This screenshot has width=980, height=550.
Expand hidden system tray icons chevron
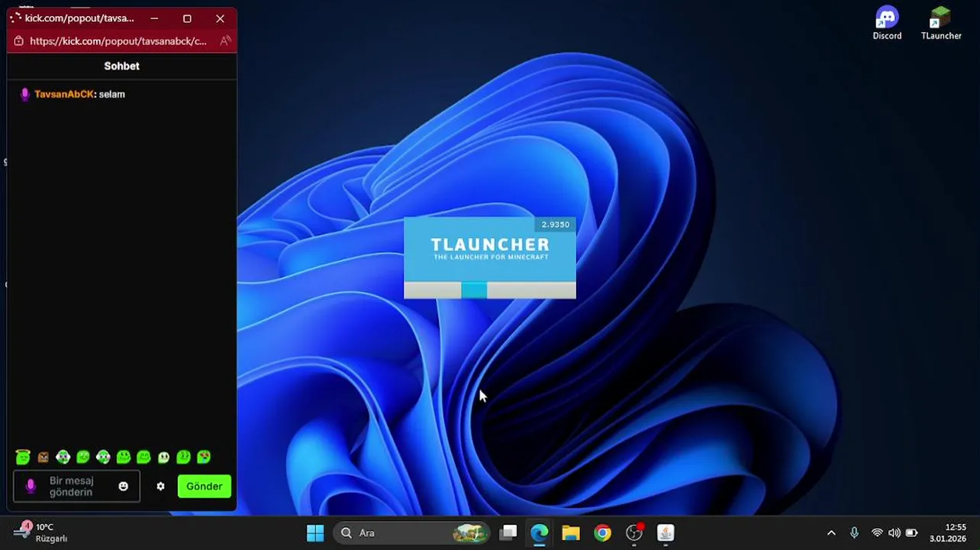[831, 533]
